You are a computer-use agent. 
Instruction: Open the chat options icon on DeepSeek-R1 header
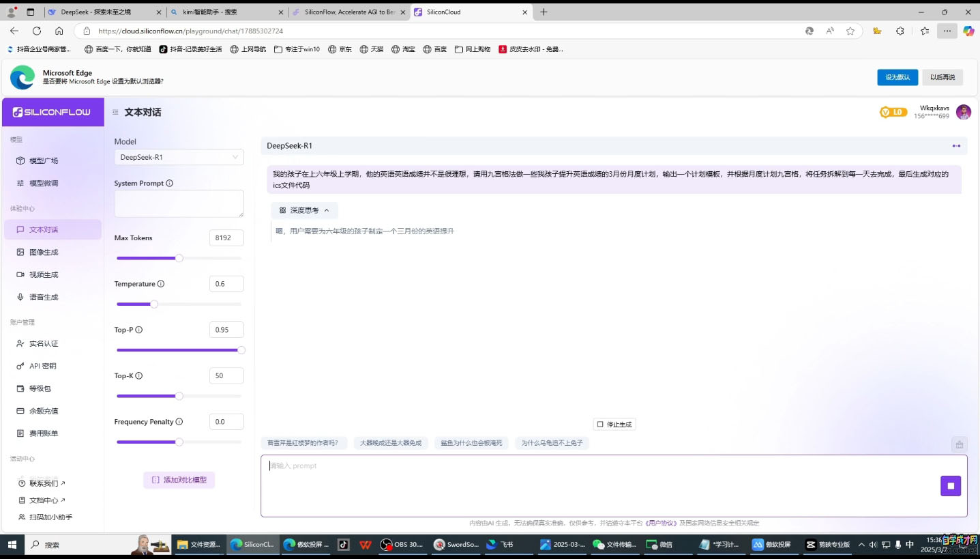(x=956, y=146)
